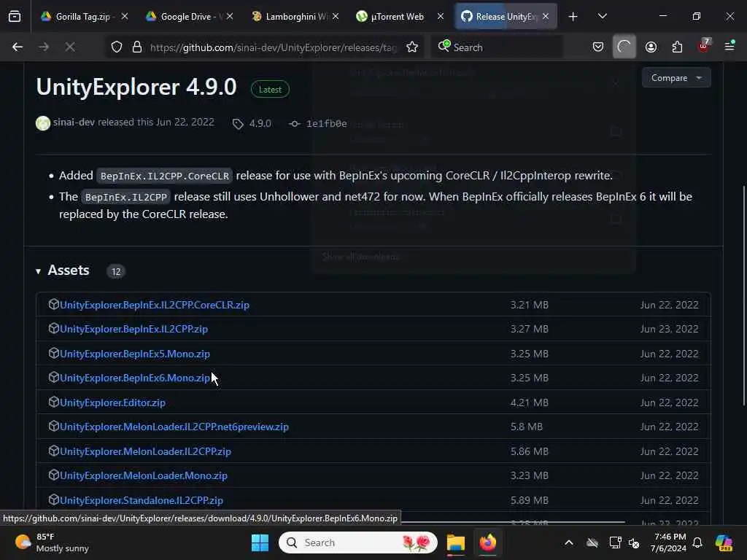This screenshot has height=560, width=747.
Task: Download UnityExplorer.MelonLoader.Mono.zip
Action: tap(144, 475)
